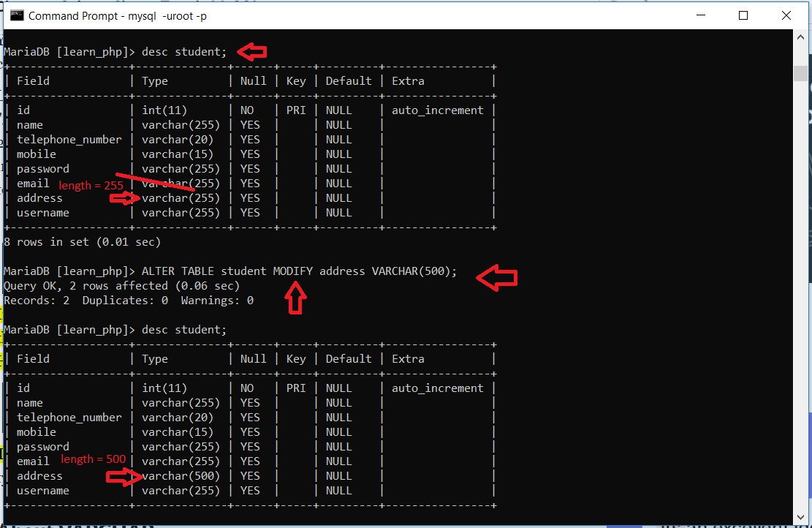Click the varchar(500) type of the address field

(181, 475)
